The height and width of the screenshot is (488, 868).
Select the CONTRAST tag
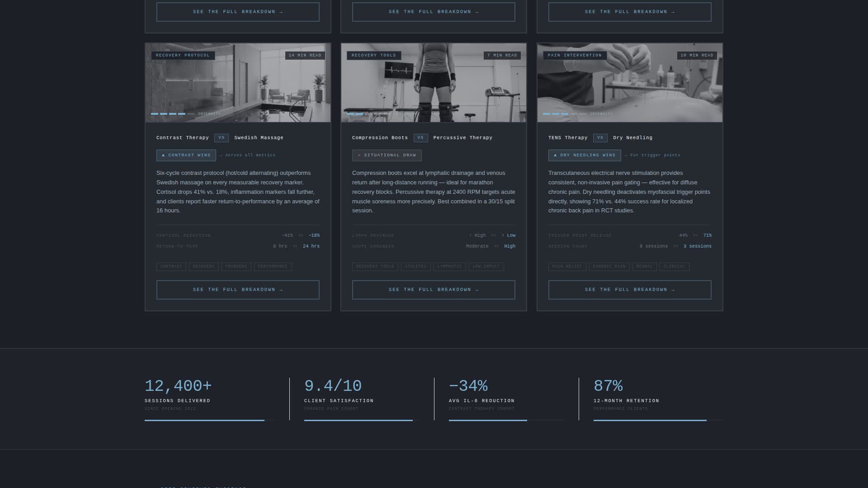(171, 267)
